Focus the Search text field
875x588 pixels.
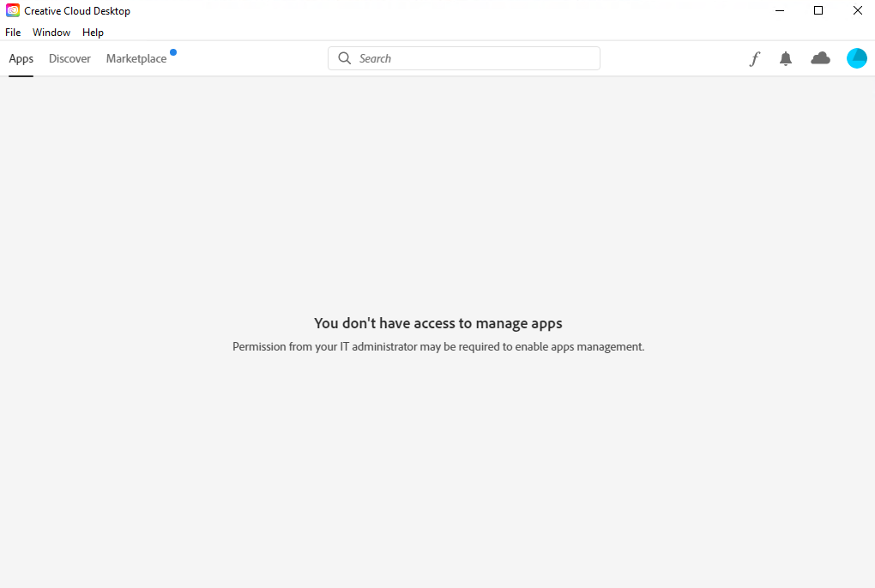pyautogui.click(x=472, y=58)
